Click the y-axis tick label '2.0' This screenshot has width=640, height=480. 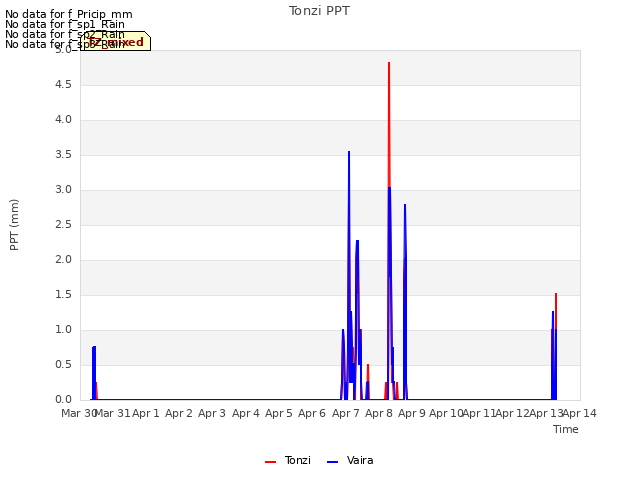tap(64, 260)
